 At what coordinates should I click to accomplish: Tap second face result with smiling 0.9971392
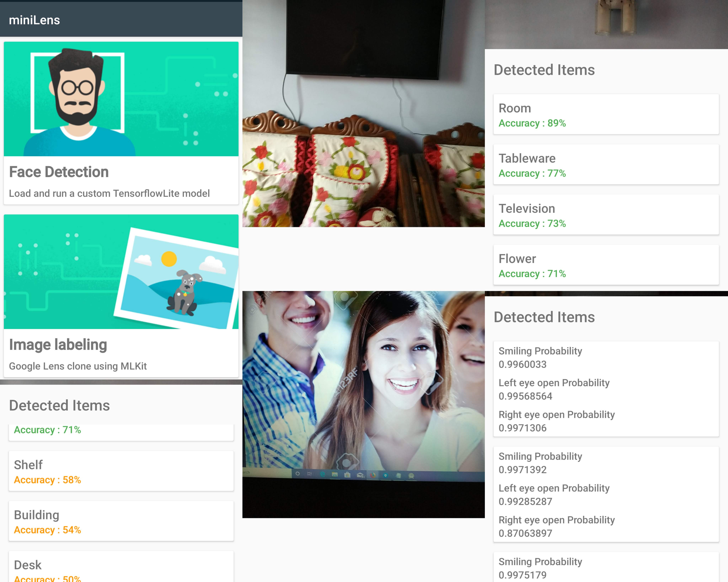coord(606,494)
